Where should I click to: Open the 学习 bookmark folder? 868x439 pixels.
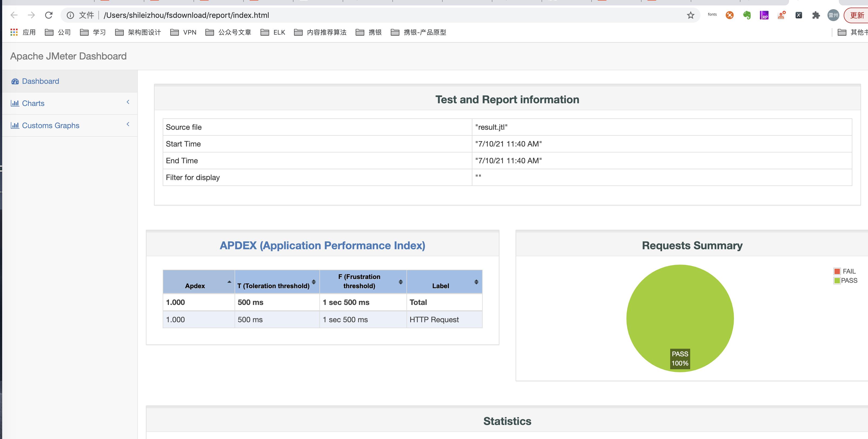point(93,32)
